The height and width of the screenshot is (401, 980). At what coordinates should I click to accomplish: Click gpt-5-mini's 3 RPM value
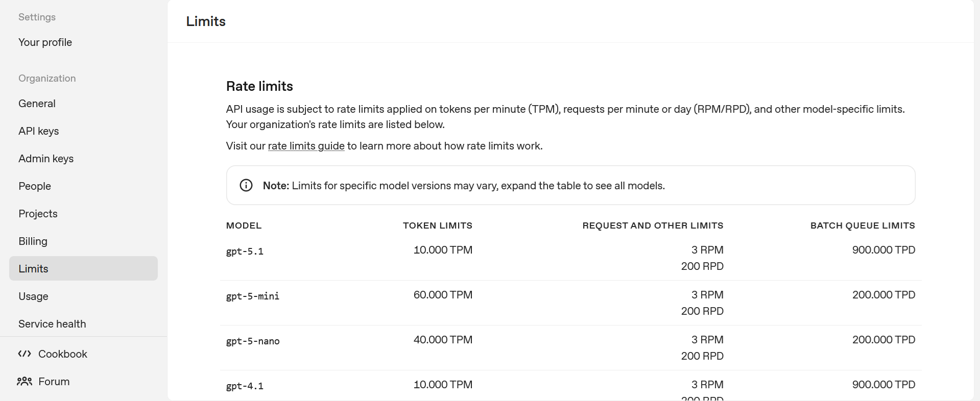[707, 295]
